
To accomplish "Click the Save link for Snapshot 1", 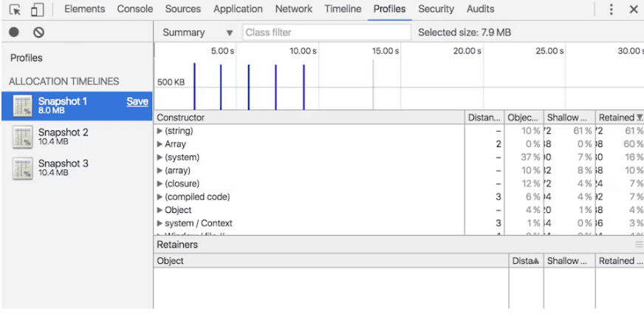I will [137, 102].
